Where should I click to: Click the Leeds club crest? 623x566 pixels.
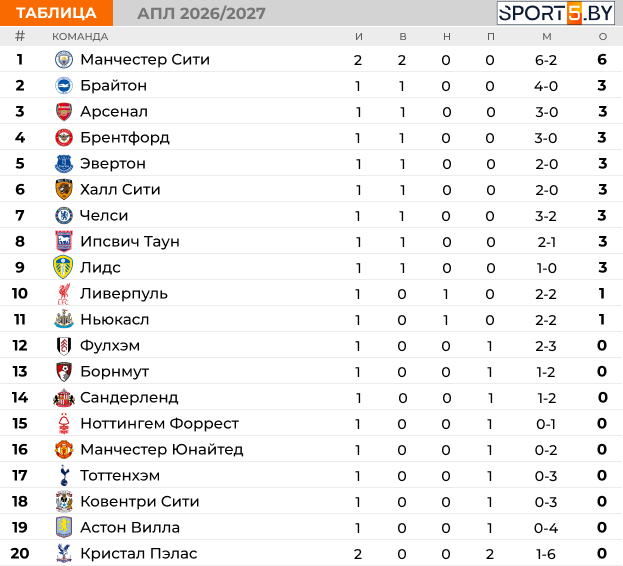tap(63, 267)
